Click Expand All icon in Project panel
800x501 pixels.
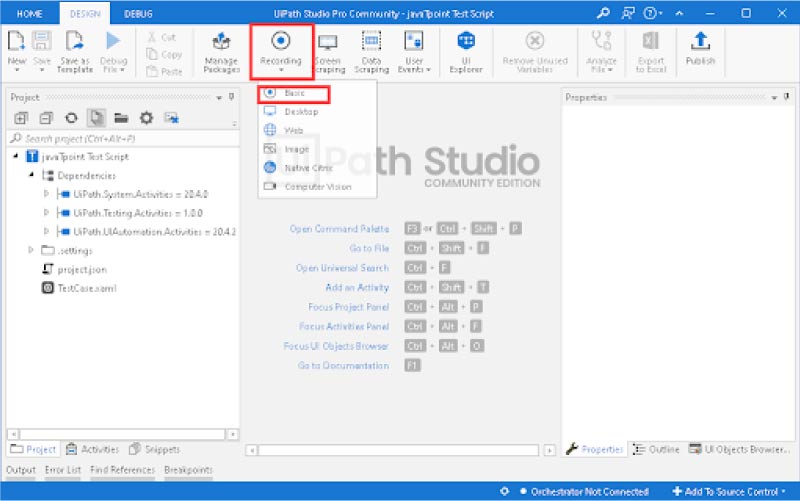21,118
